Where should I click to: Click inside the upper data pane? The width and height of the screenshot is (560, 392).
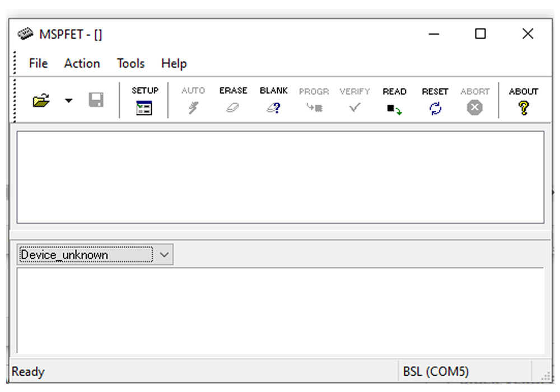click(x=281, y=178)
